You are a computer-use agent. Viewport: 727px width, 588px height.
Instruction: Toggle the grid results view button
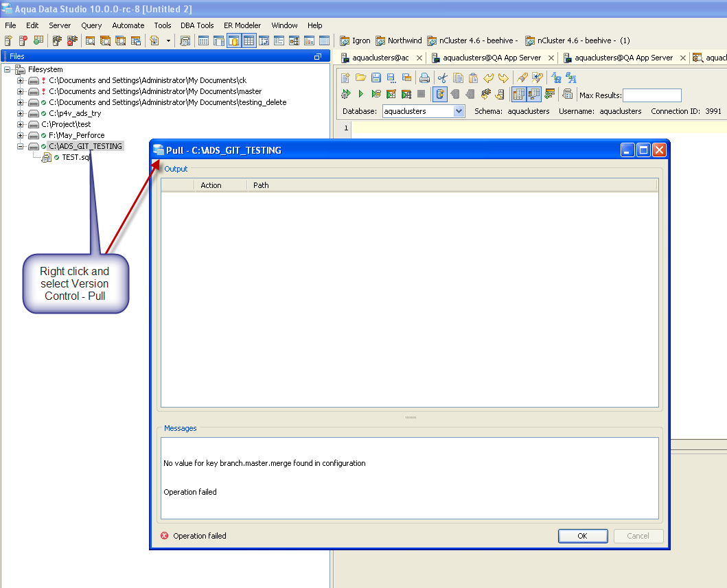[518, 94]
